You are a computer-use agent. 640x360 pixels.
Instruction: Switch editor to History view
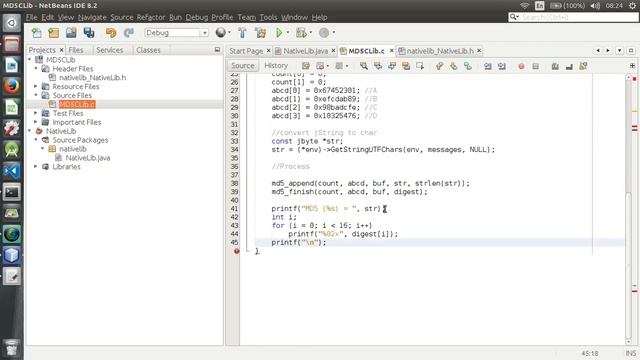pos(276,65)
